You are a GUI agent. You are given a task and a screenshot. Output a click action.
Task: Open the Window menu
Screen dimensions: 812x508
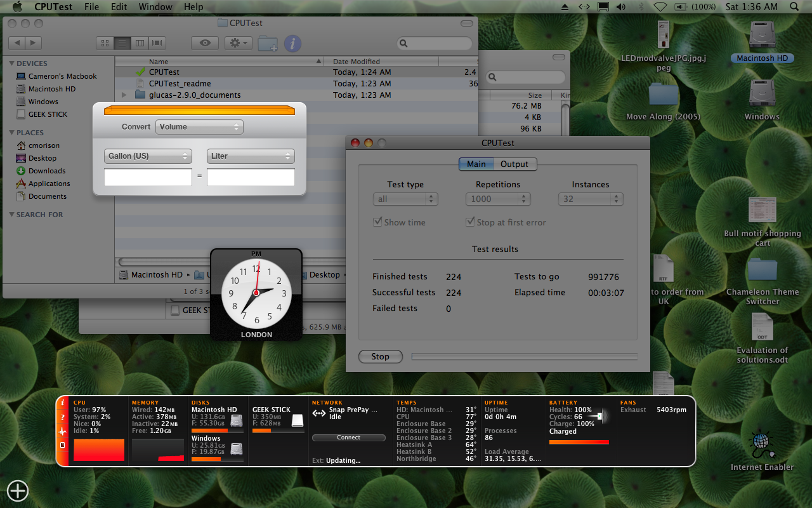tap(155, 7)
